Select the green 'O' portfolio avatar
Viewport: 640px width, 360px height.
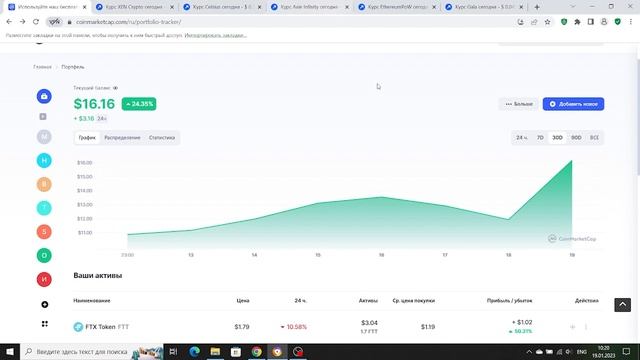44,256
